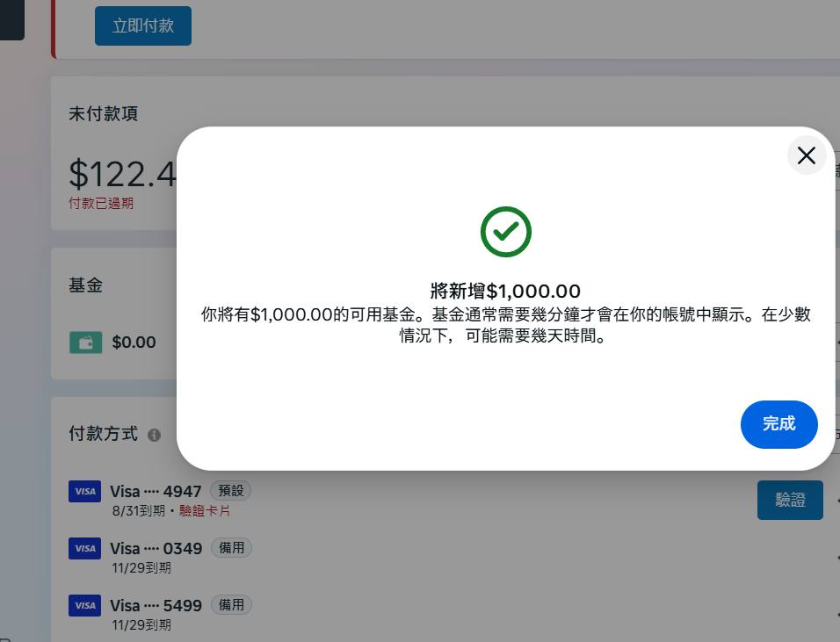Screen dimensions: 840x642
Task: Click the 備用 badge next to Visa 5499
Action: [x=231, y=604]
